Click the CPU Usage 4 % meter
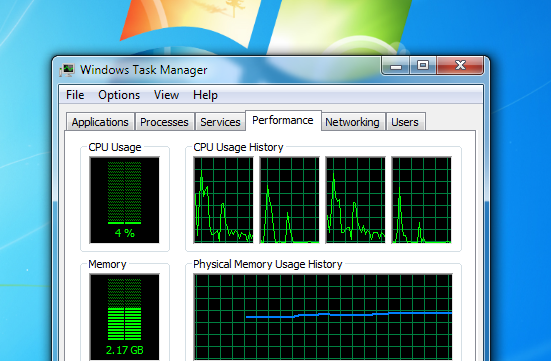Viewport: 551px width, 361px height. point(125,200)
